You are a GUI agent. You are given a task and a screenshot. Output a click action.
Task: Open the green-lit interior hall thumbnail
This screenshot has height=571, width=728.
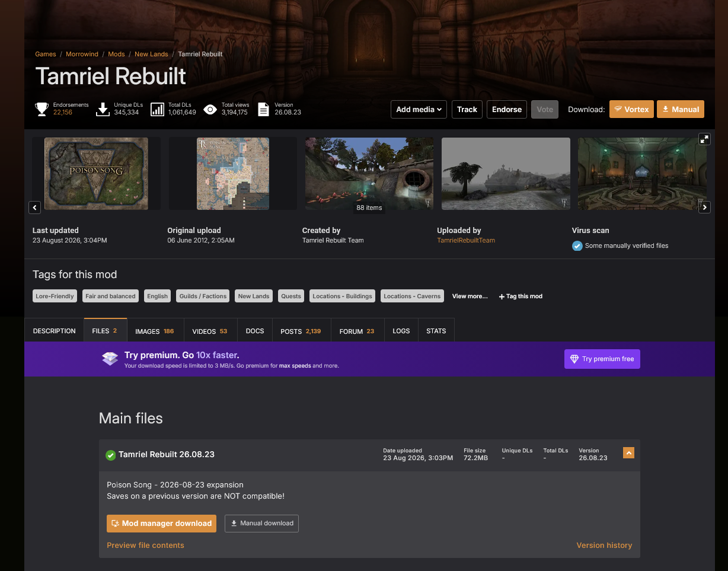tap(642, 174)
